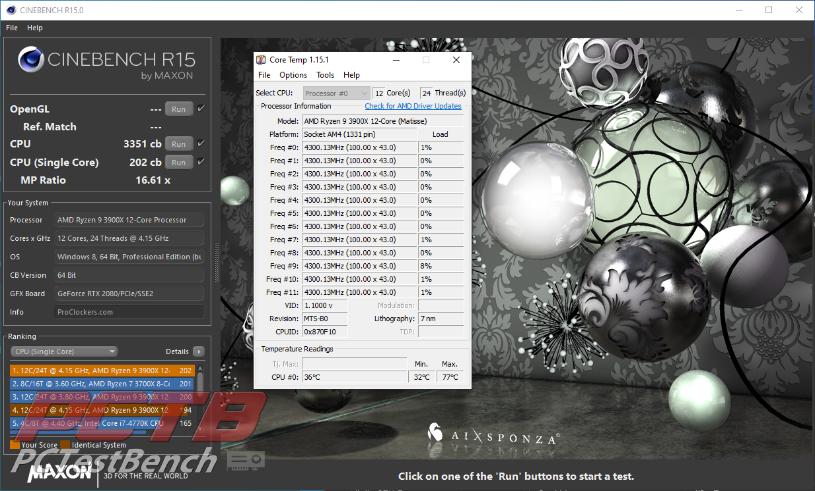Click the Max temperature 77°C
Viewport: 815px width, 491px height.
tap(450, 377)
